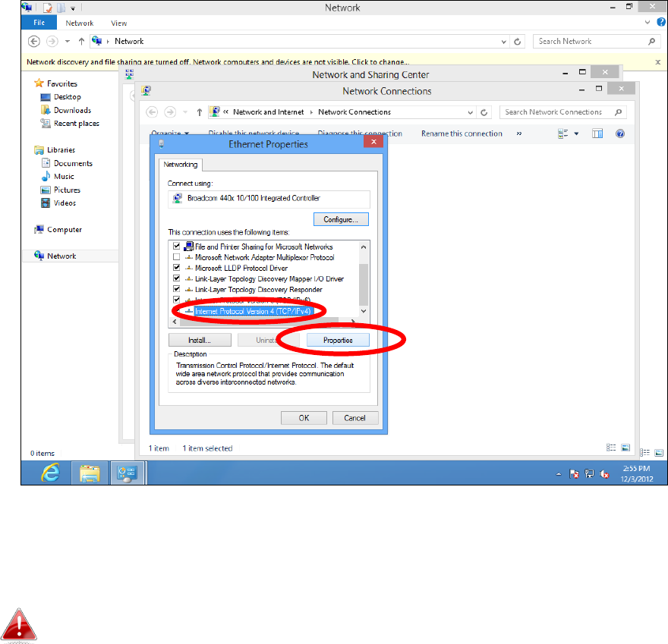The image size is (668, 644).
Task: Toggle Link-Layer Topology Discovery Mapper I/O Driver checkbox
Action: click(x=176, y=278)
